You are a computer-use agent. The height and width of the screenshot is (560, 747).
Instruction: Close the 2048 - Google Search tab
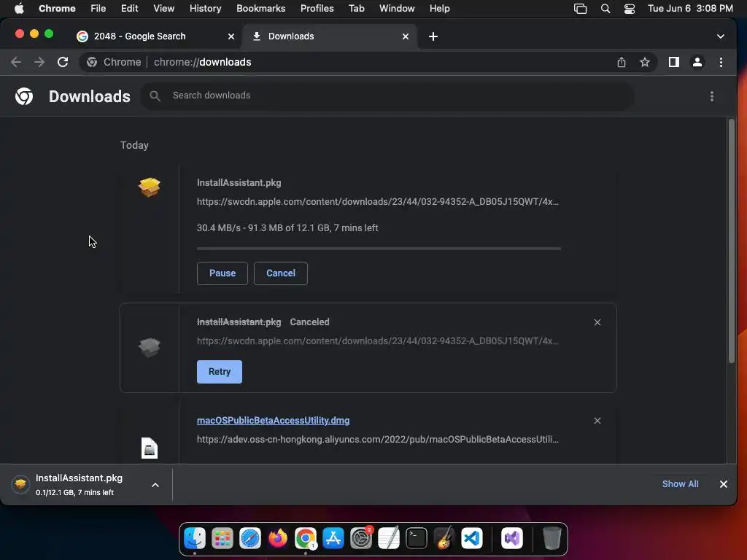pos(231,36)
